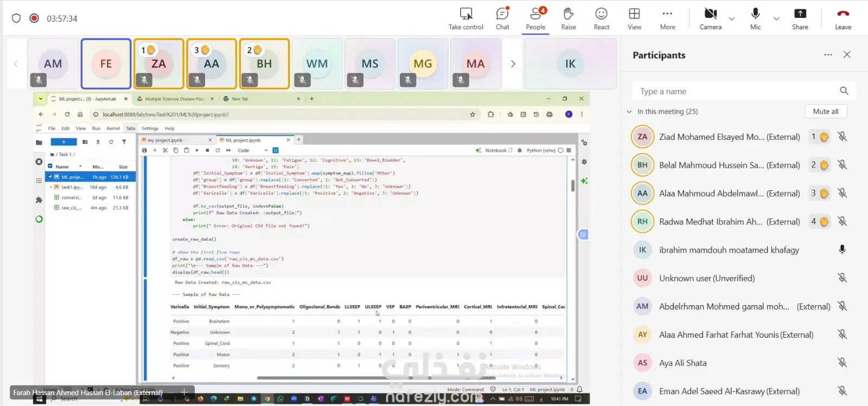Select Eman Adel Saeed Al-Kasrawy row

pos(741,391)
